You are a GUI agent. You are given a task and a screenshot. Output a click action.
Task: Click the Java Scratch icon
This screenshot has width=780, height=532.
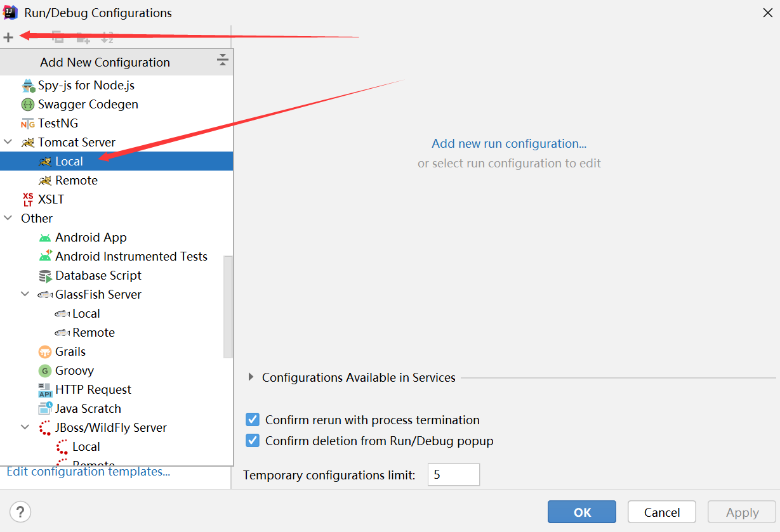45,408
